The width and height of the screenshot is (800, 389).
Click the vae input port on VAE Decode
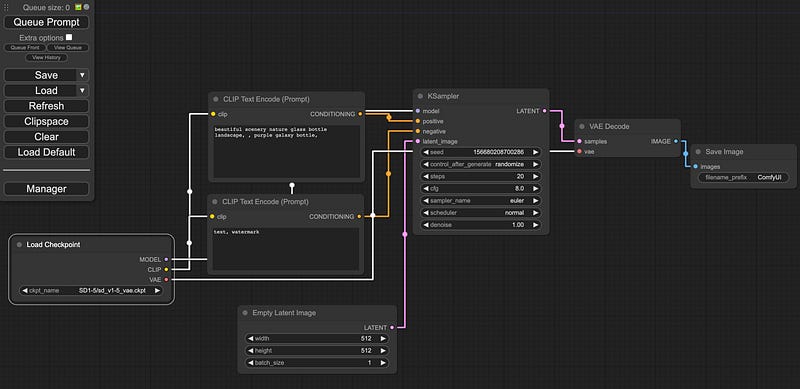pos(579,152)
